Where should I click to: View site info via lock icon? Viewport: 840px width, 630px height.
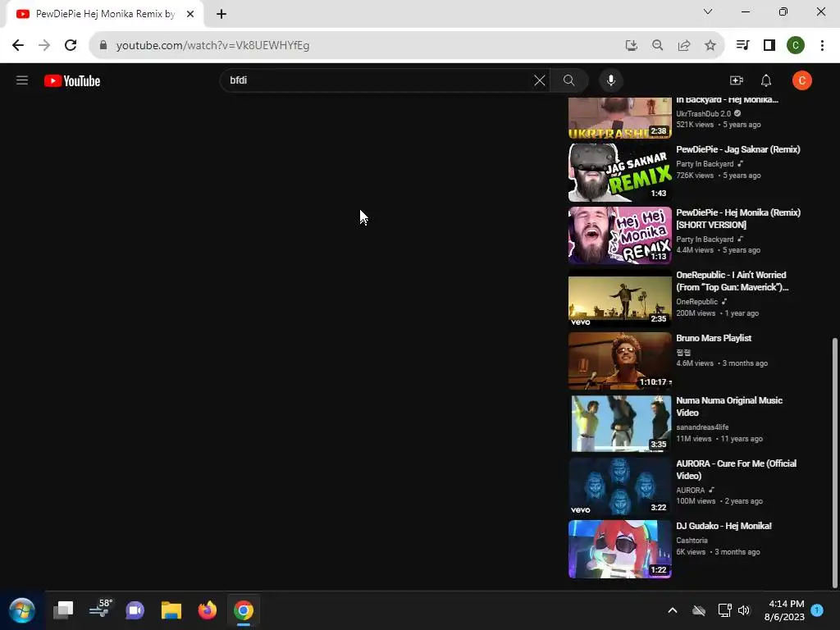103,45
